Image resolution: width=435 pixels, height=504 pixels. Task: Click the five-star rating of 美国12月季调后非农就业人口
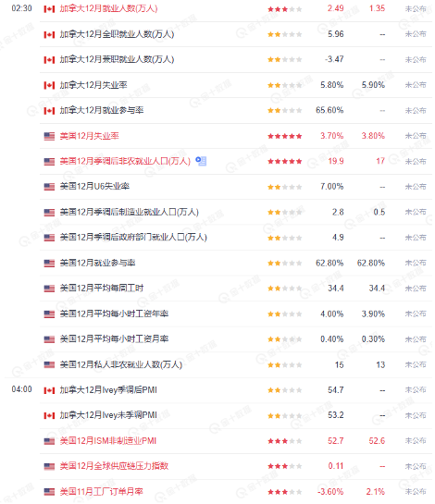pos(285,161)
